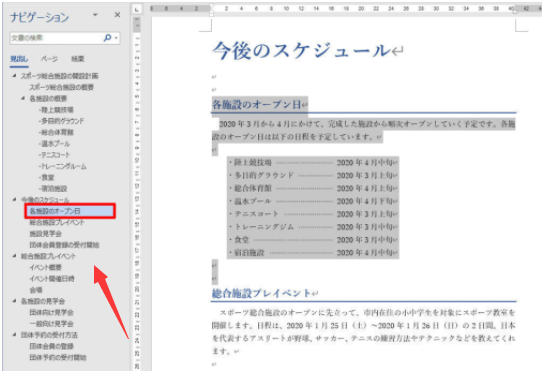The image size is (545, 372).
Task: Click the search magnifier icon in navigation pane
Action: tap(107, 37)
